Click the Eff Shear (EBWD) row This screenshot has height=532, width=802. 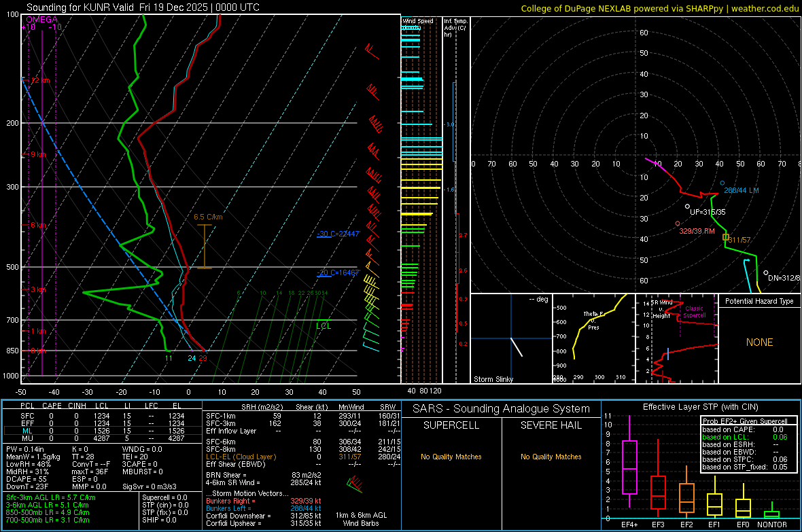tap(303, 464)
